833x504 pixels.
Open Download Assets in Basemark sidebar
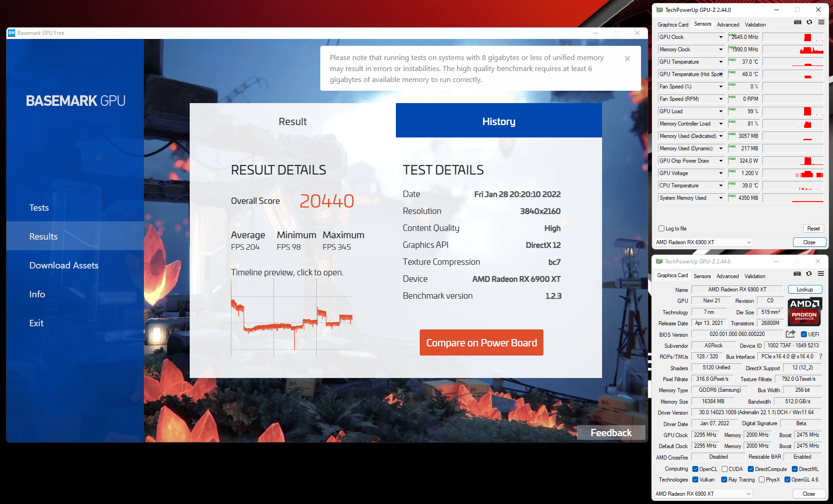[64, 265]
